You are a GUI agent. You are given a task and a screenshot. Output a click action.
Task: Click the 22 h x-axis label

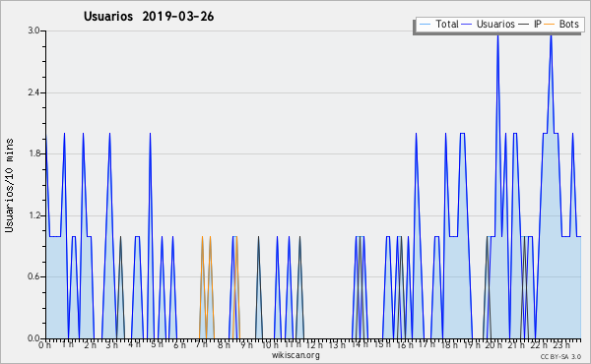[x=538, y=345]
